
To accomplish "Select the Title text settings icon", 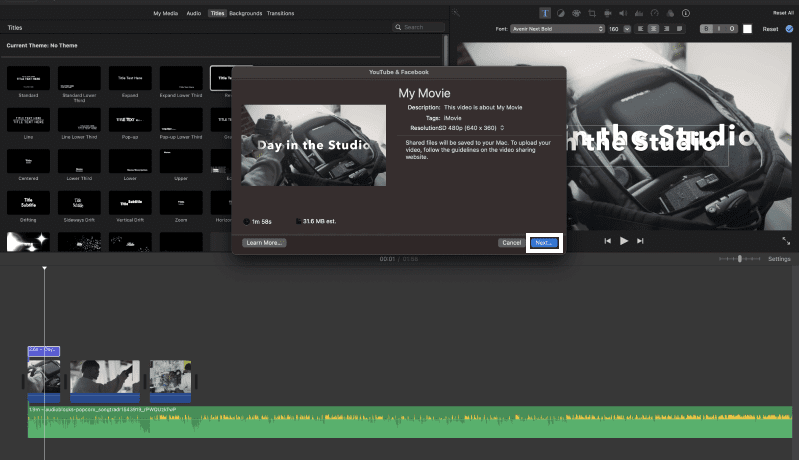I will click(545, 13).
